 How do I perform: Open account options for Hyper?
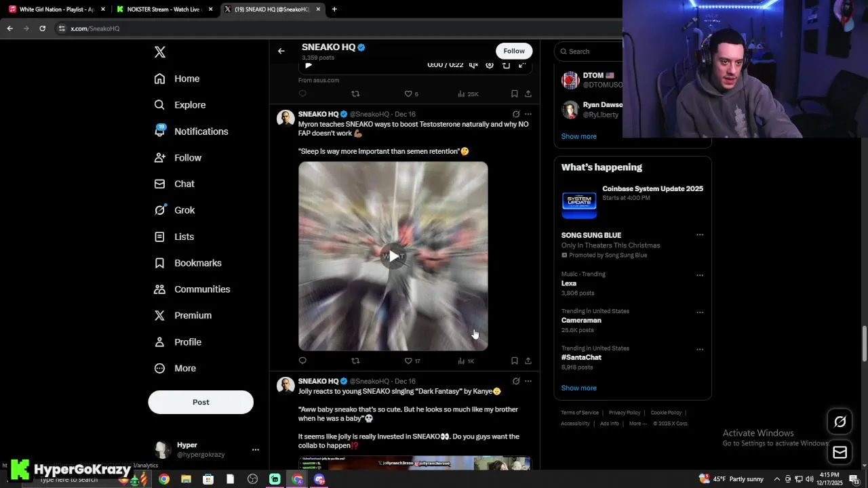tap(256, 449)
